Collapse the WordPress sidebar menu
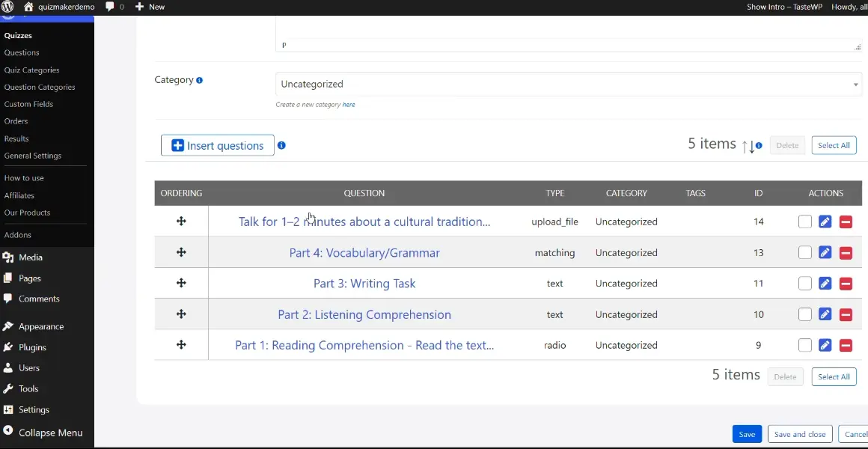 (42, 433)
